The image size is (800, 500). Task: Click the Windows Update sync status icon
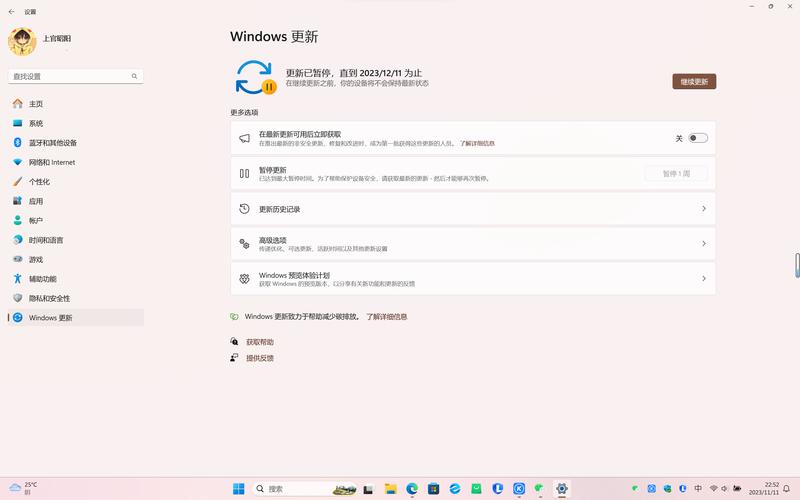(x=254, y=77)
